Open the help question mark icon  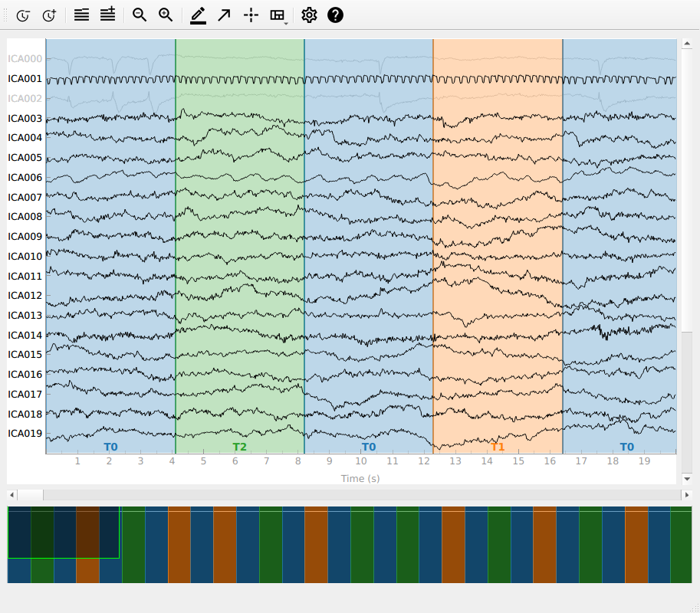tap(335, 15)
